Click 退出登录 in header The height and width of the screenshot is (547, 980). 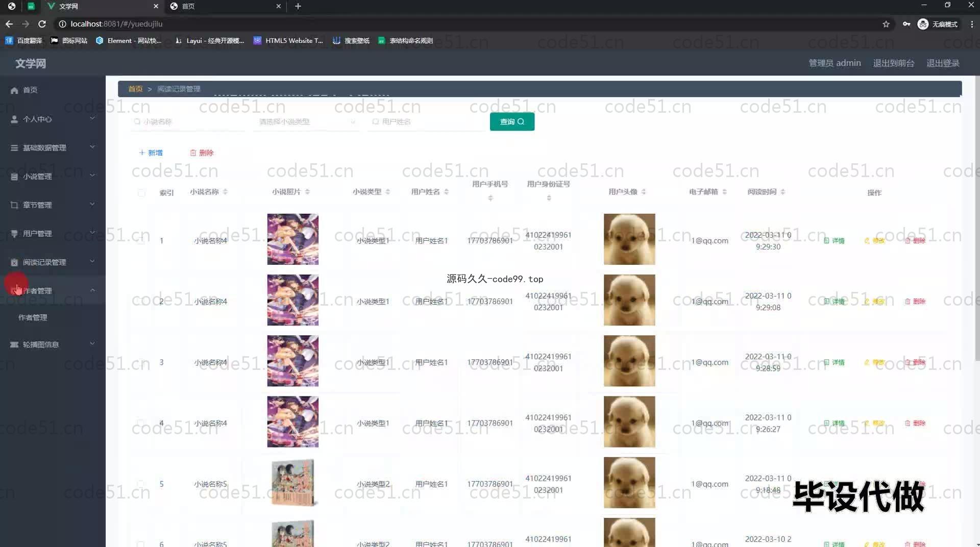(943, 63)
